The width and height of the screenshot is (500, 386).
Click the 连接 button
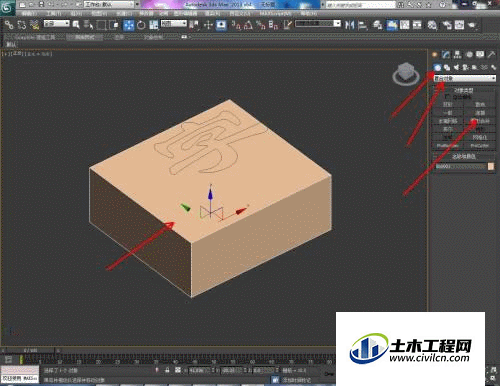[480, 113]
